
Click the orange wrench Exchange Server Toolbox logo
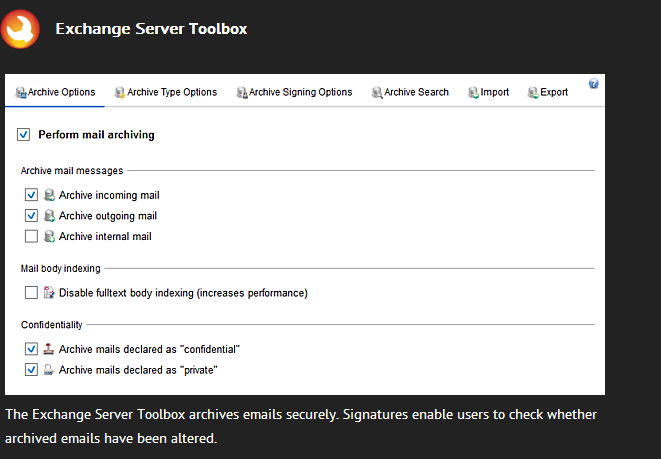pos(20,29)
